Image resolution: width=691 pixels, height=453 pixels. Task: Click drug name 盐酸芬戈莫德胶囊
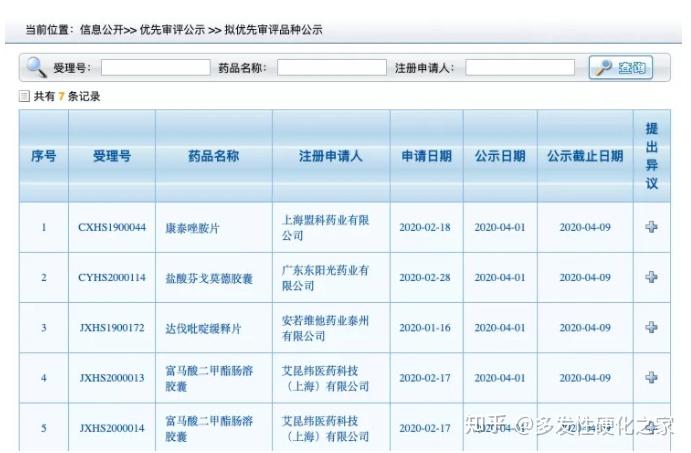[x=209, y=278]
